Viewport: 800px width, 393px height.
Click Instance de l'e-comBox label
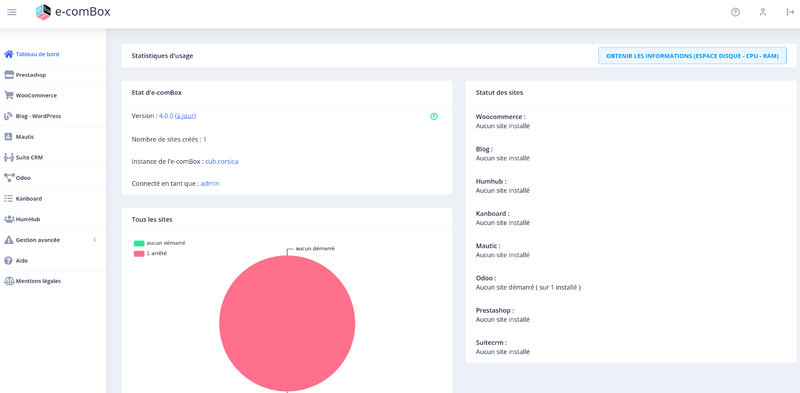click(167, 161)
